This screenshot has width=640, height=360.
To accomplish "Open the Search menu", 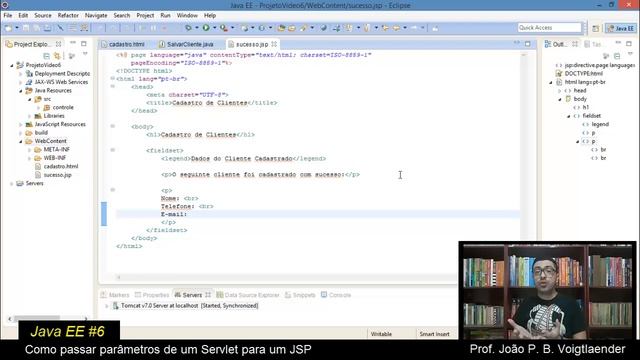I will pyautogui.click(x=122, y=16).
